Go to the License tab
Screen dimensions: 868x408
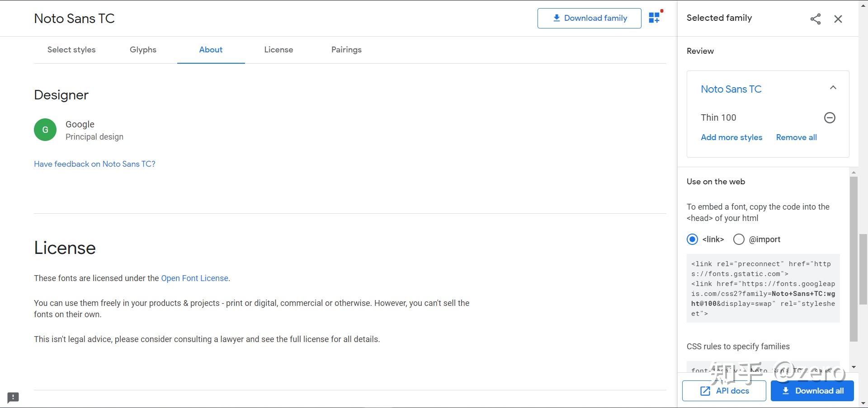278,50
